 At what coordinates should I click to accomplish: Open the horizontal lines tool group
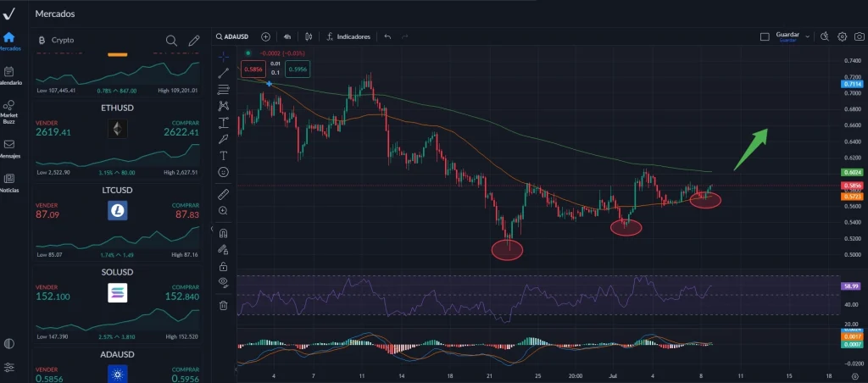224,89
